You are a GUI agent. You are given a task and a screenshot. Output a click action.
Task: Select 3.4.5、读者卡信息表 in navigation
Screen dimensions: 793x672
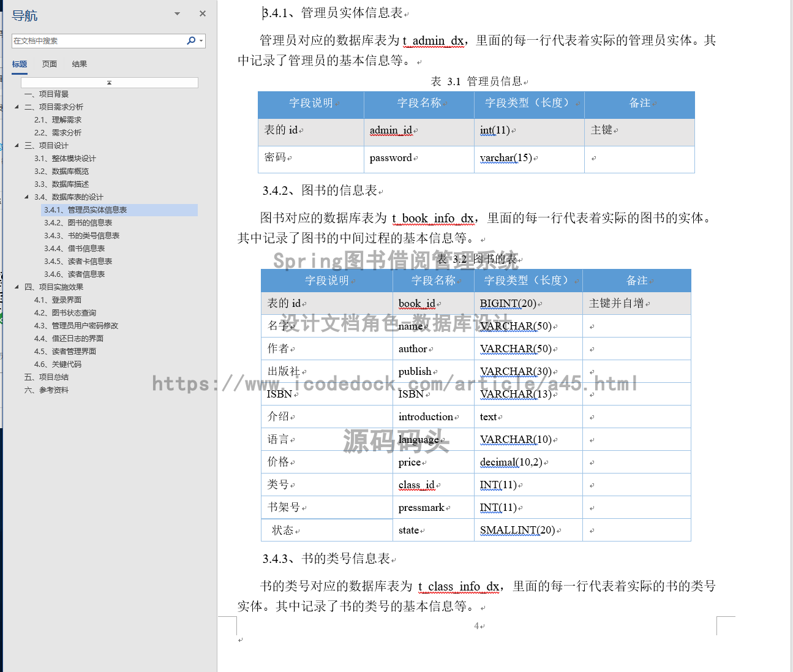pyautogui.click(x=78, y=262)
